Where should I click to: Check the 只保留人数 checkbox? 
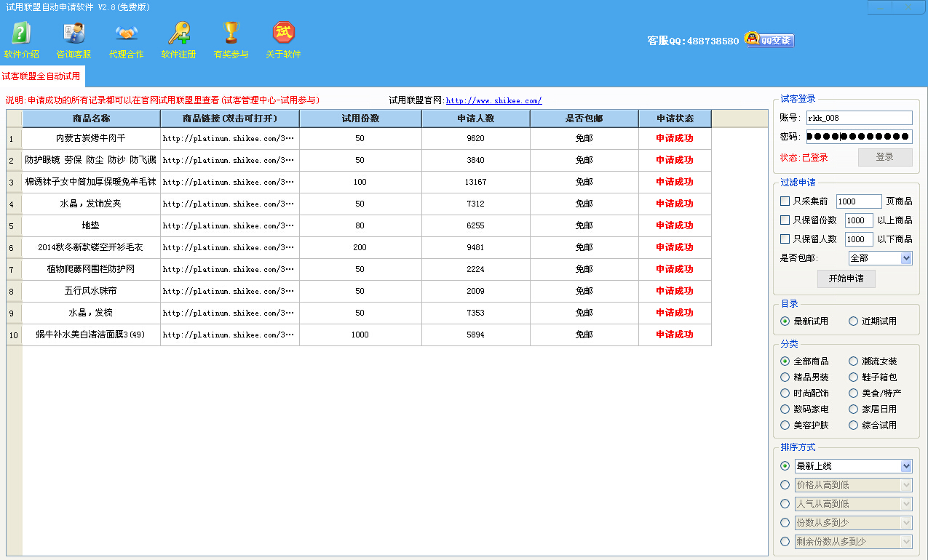(x=785, y=239)
